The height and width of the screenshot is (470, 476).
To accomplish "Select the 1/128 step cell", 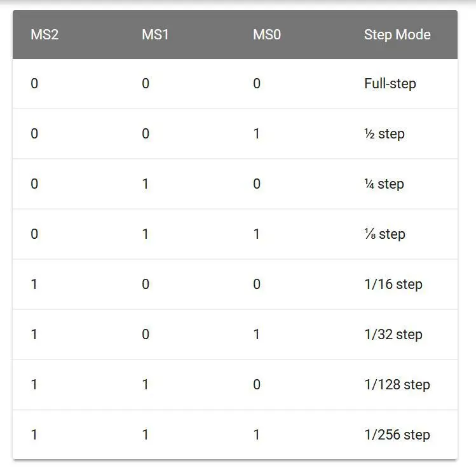I will [397, 384].
